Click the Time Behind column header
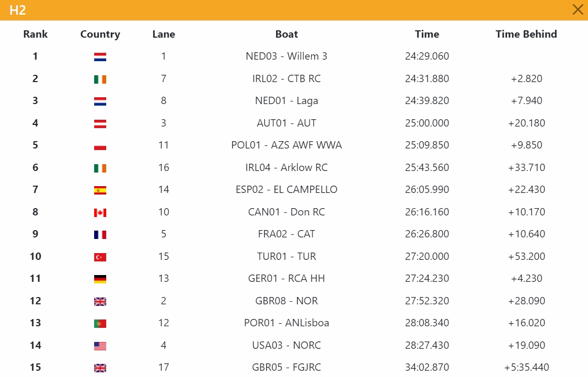The image size is (588, 377). [526, 34]
